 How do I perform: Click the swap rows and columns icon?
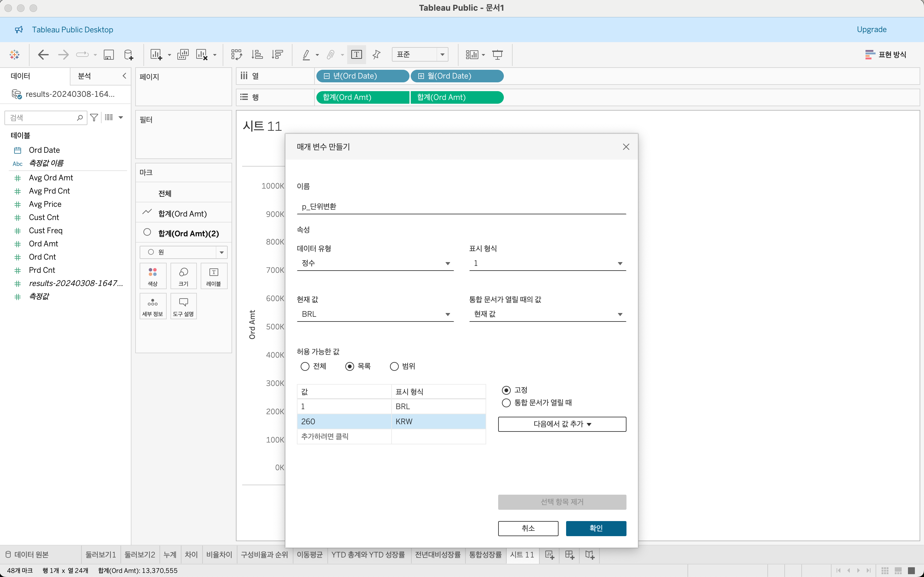pyautogui.click(x=236, y=55)
